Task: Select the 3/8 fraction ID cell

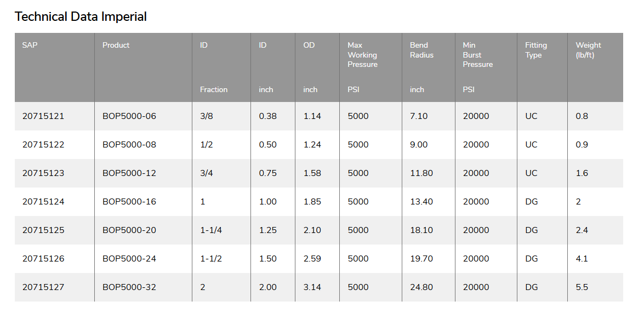Action: pyautogui.click(x=207, y=116)
